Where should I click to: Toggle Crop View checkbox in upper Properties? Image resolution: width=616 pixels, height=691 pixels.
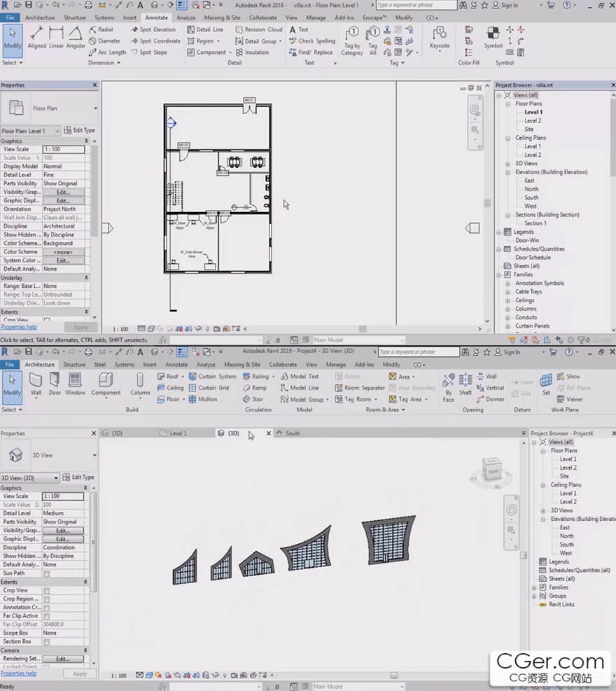pos(47,320)
